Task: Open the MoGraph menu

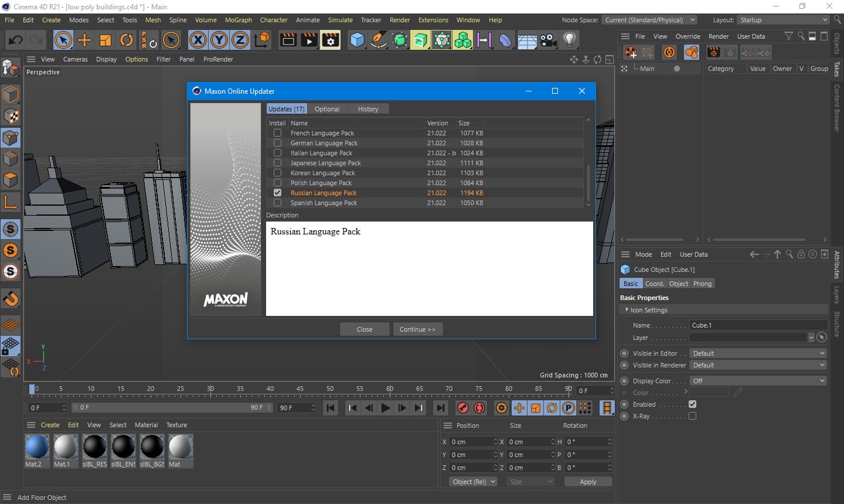Action: pyautogui.click(x=239, y=20)
